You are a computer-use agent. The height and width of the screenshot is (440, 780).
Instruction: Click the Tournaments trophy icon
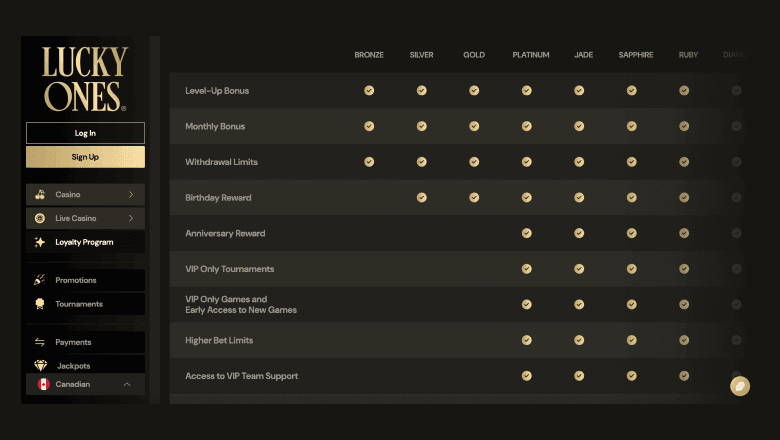[40, 304]
